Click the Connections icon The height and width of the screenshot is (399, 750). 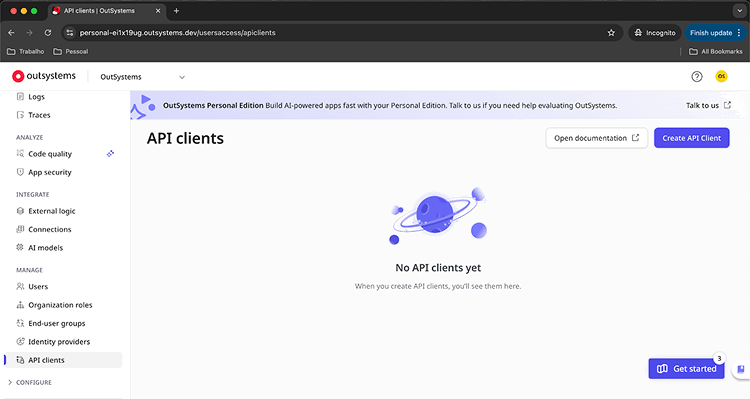[x=20, y=229]
